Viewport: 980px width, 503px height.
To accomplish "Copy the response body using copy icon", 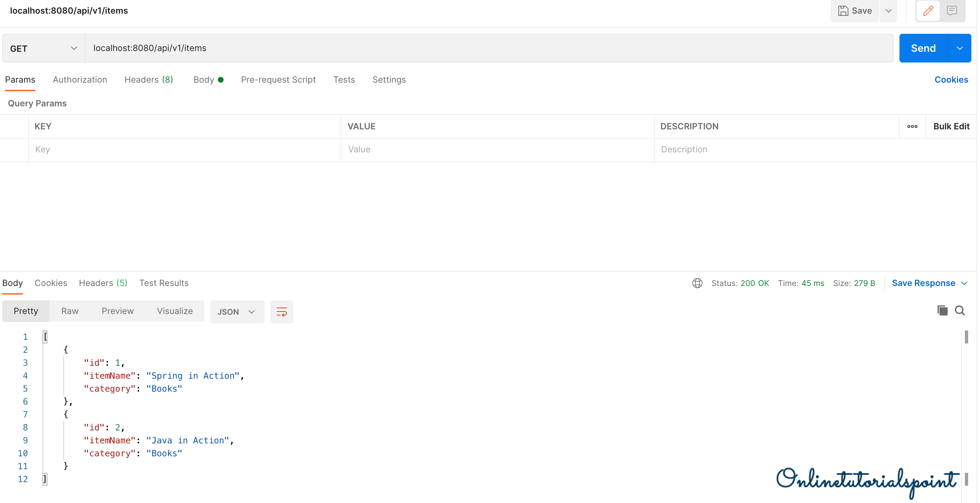I will click(x=942, y=311).
